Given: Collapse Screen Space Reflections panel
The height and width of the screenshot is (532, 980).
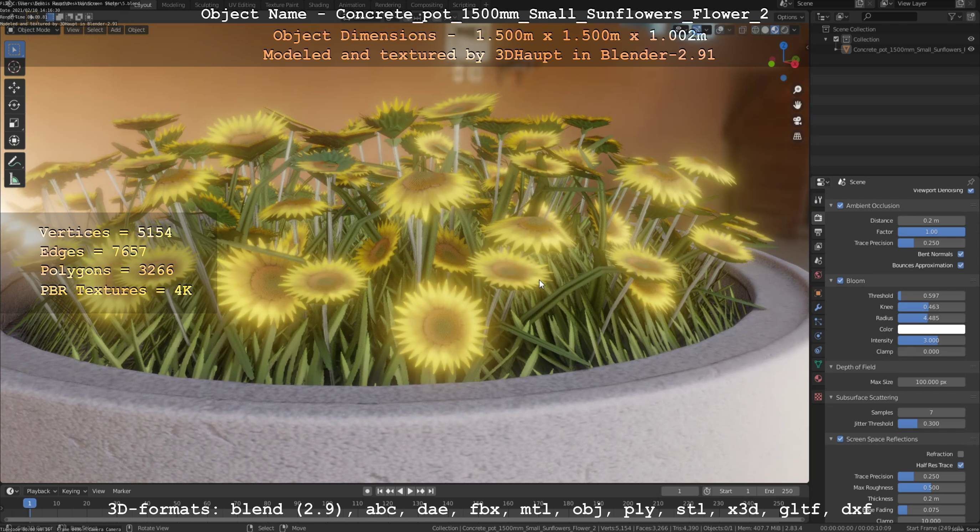Looking at the screenshot, I should (x=831, y=439).
